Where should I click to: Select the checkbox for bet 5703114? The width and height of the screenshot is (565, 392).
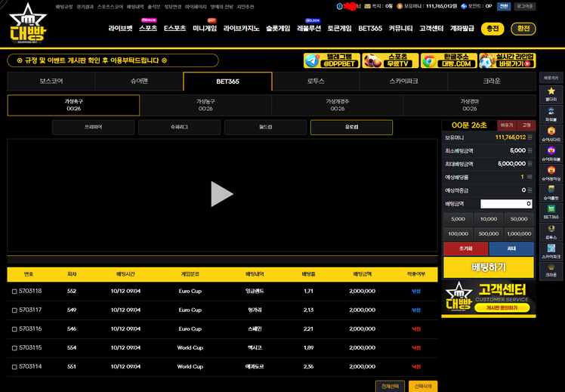click(14, 366)
